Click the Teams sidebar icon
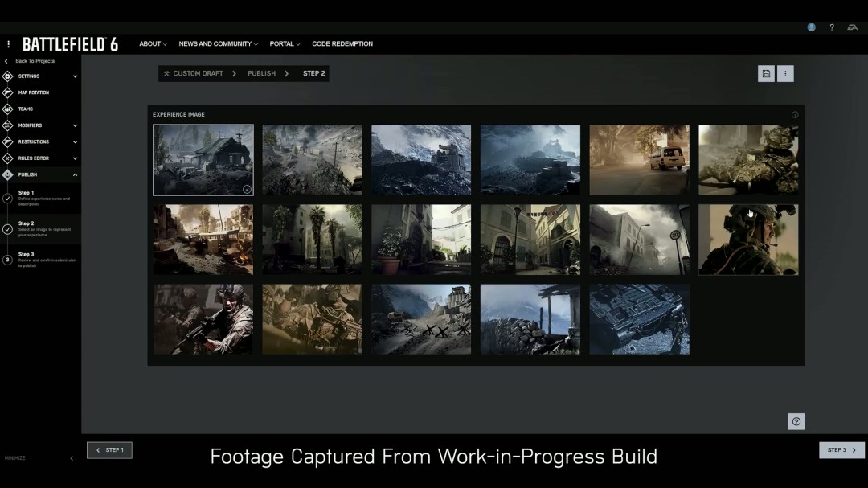This screenshot has height=488, width=868. coord(8,109)
